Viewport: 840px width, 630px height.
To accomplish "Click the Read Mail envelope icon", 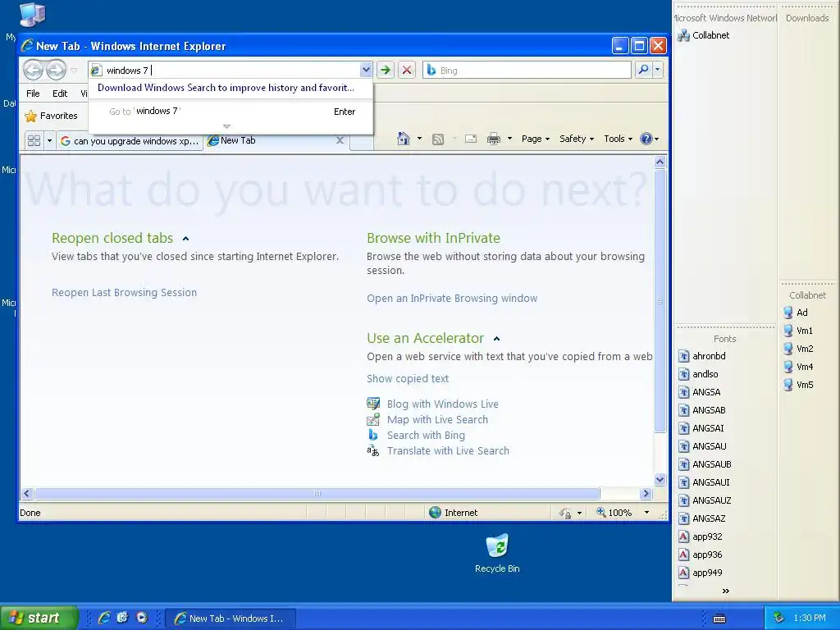I will point(471,139).
